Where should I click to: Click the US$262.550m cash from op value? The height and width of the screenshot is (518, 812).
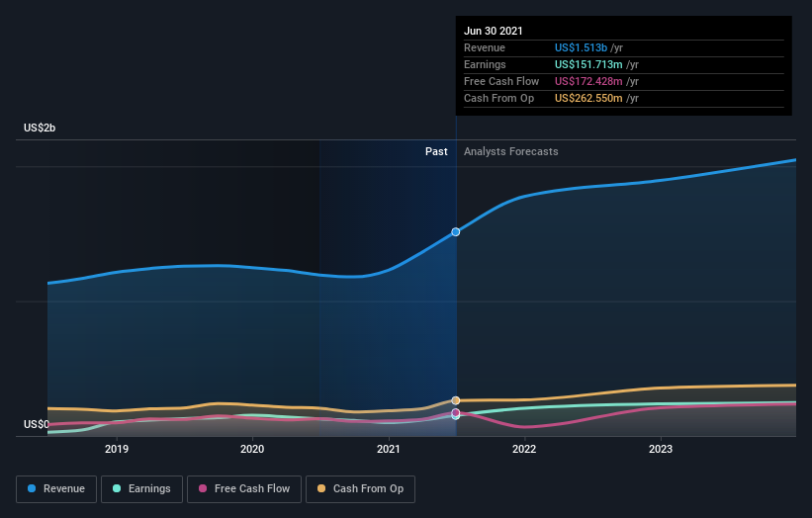coord(588,98)
